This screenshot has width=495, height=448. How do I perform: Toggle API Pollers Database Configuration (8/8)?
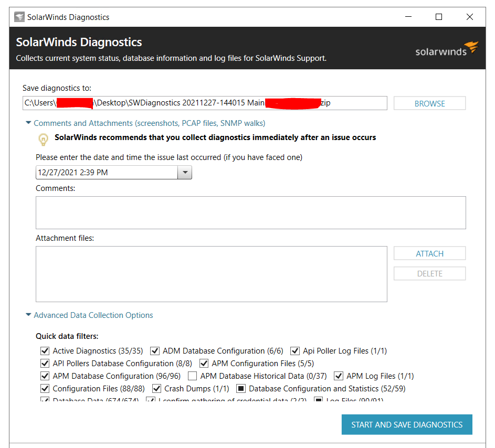tap(45, 364)
